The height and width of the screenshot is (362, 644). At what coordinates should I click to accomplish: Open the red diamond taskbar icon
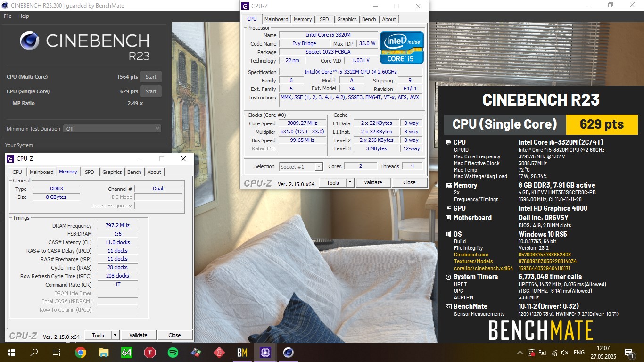[219, 352]
